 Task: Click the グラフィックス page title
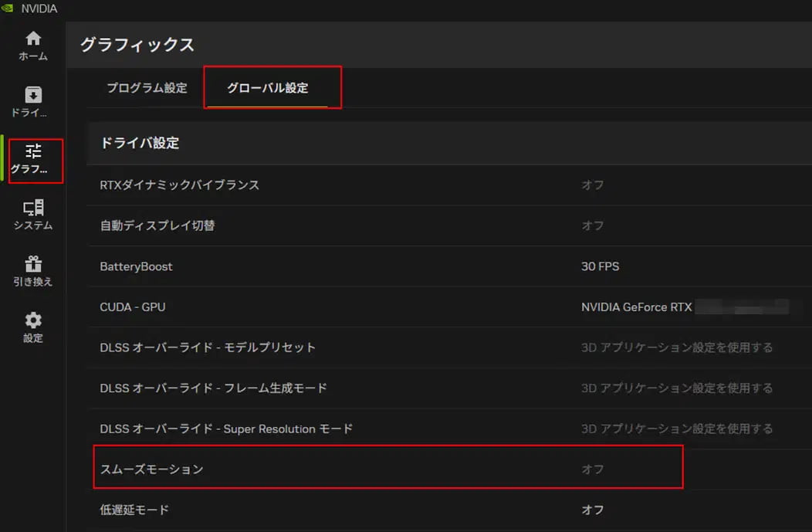[137, 45]
